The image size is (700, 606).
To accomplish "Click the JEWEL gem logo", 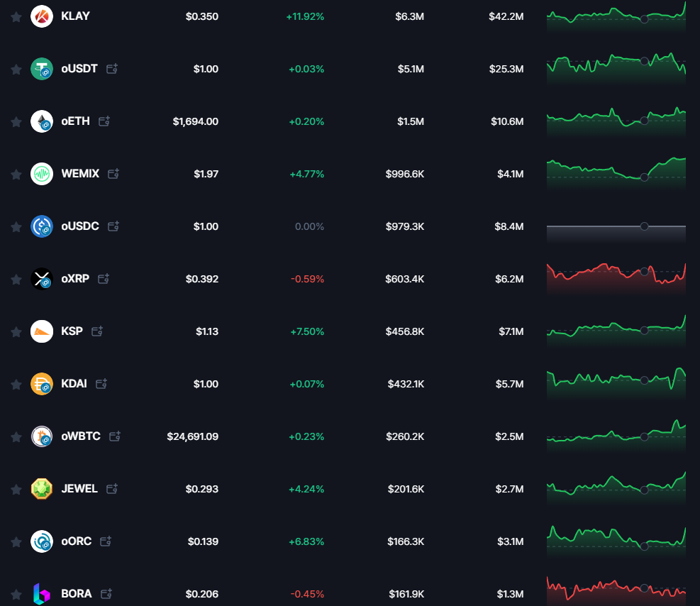I will coord(42,488).
